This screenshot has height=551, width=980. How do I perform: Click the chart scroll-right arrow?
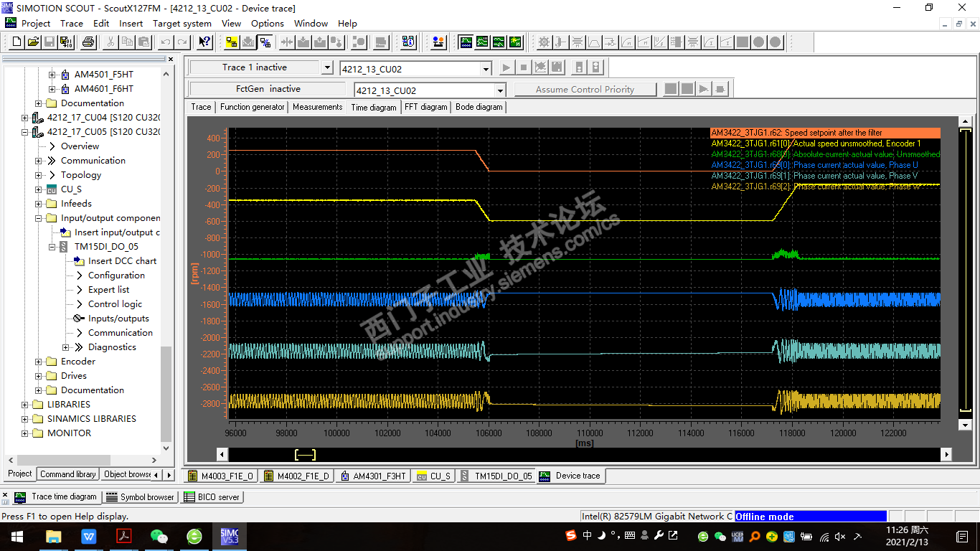[947, 454]
